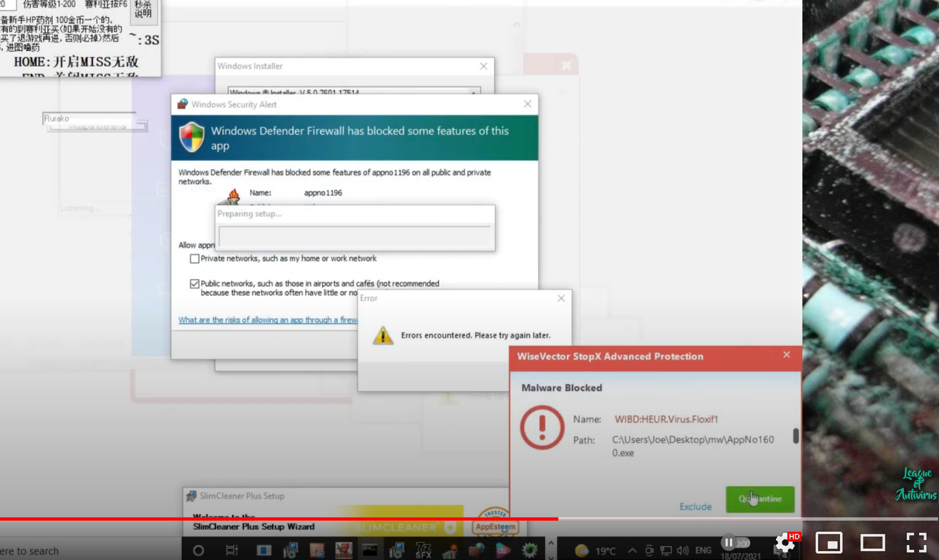Click the Malware Blocked heading
The width and height of the screenshot is (939, 560).
562,388
